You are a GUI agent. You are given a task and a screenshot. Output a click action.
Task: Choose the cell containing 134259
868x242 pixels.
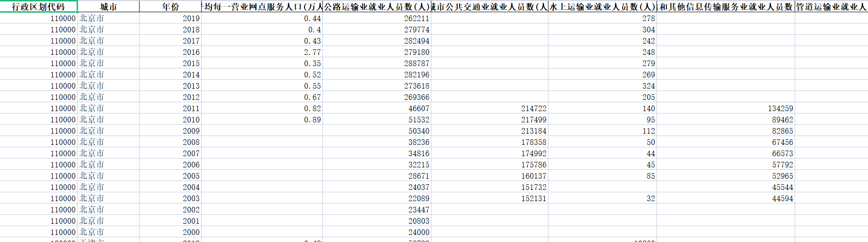pyautogui.click(x=726, y=108)
